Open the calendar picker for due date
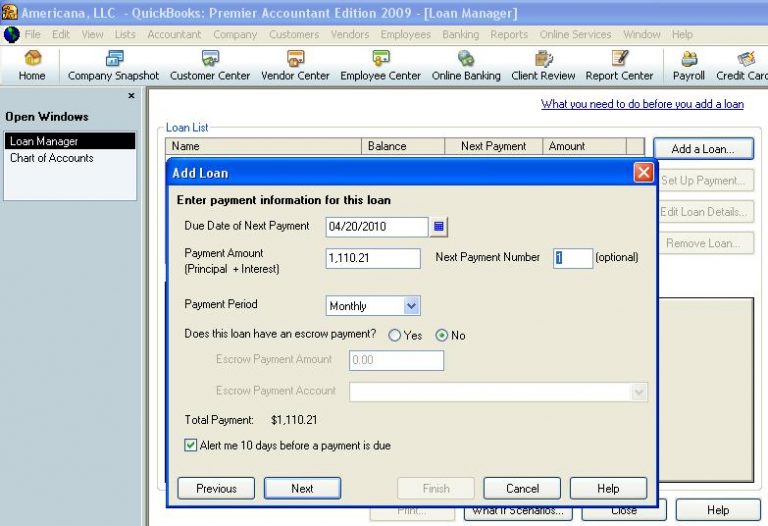This screenshot has height=526, width=768. click(x=439, y=227)
